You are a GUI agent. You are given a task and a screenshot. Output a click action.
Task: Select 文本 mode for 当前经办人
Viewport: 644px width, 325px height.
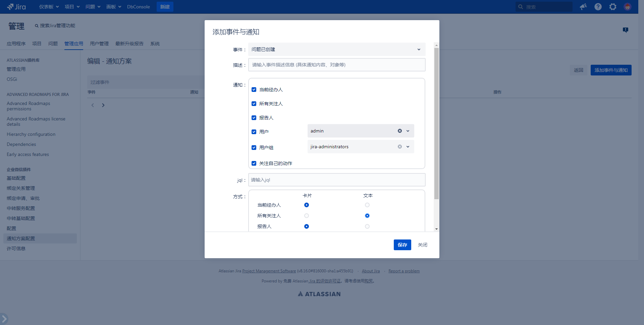click(367, 205)
